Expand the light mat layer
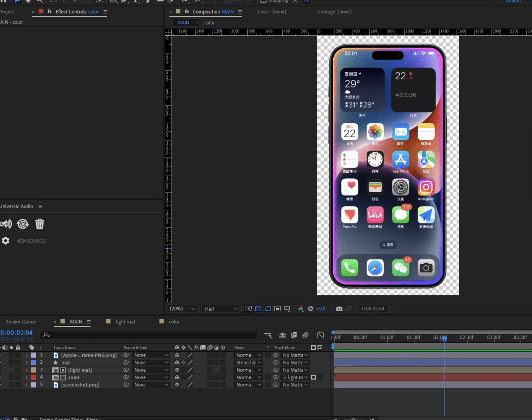The width and height of the screenshot is (532, 420). click(27, 370)
